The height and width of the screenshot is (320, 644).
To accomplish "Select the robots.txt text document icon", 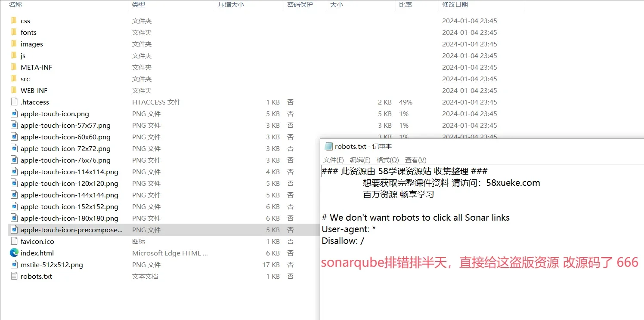I will (13, 276).
